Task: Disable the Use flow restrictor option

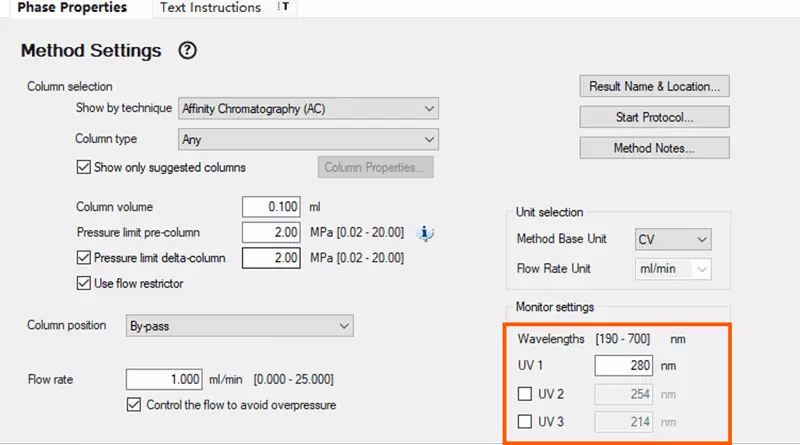Action: pyautogui.click(x=84, y=283)
